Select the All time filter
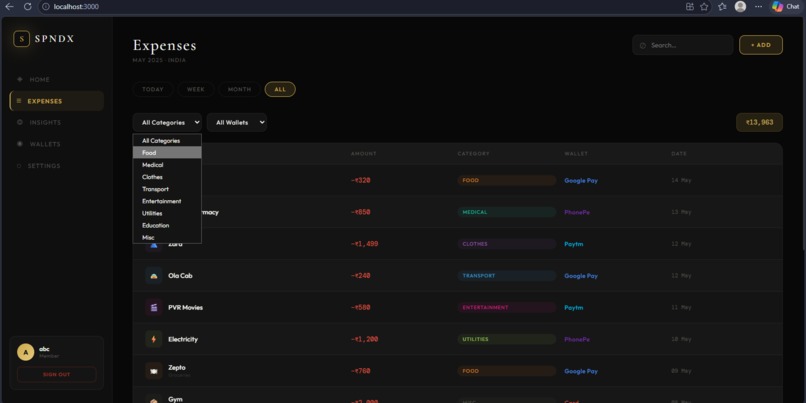 pyautogui.click(x=280, y=89)
